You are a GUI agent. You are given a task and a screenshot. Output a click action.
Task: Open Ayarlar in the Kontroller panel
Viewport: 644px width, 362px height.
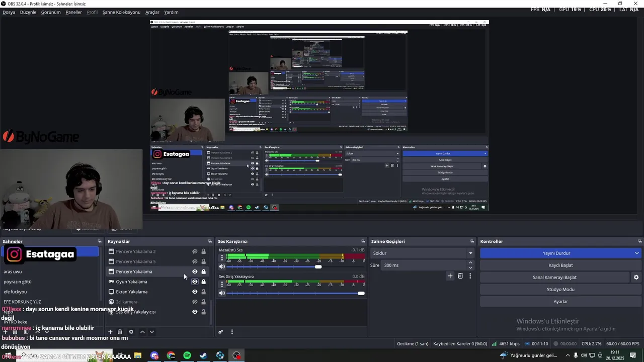coord(560,301)
